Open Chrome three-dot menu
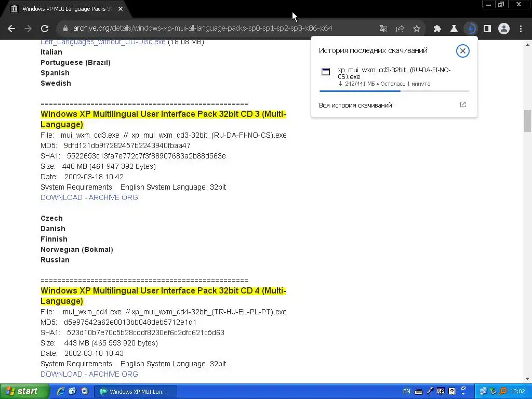 (x=521, y=29)
